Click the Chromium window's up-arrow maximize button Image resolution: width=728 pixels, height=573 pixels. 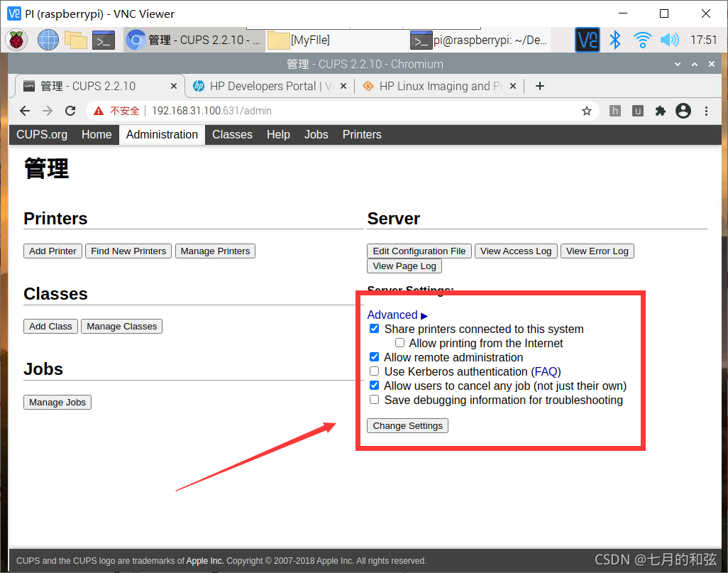point(695,64)
